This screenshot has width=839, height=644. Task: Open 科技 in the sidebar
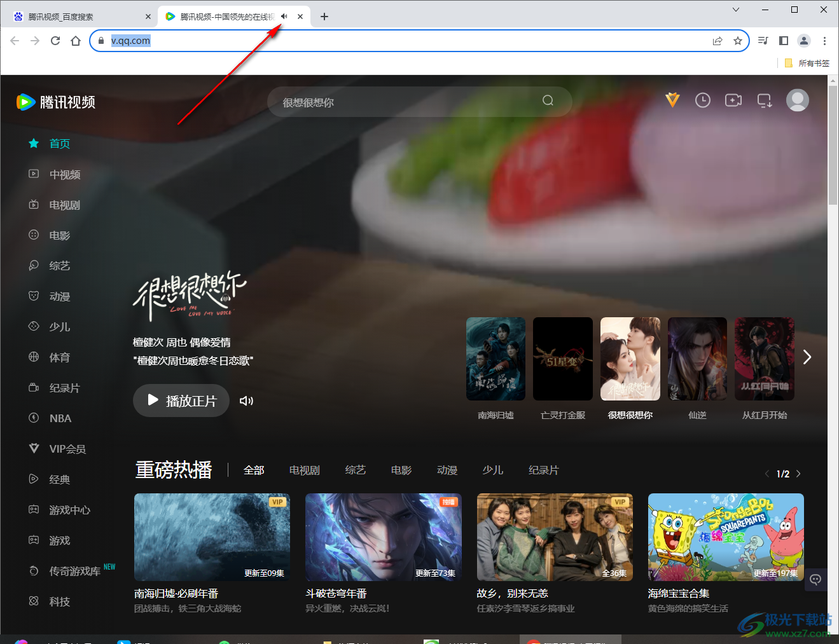click(x=50, y=601)
